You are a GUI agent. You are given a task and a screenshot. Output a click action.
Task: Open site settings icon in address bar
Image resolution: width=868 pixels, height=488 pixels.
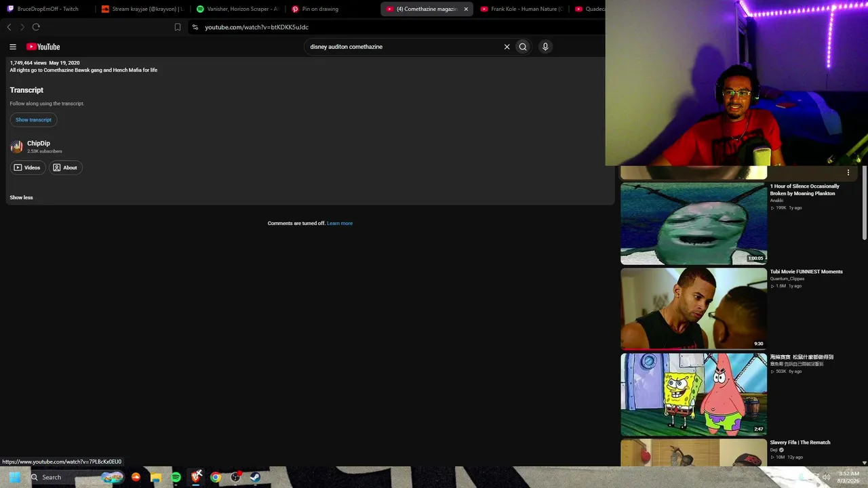tap(195, 27)
